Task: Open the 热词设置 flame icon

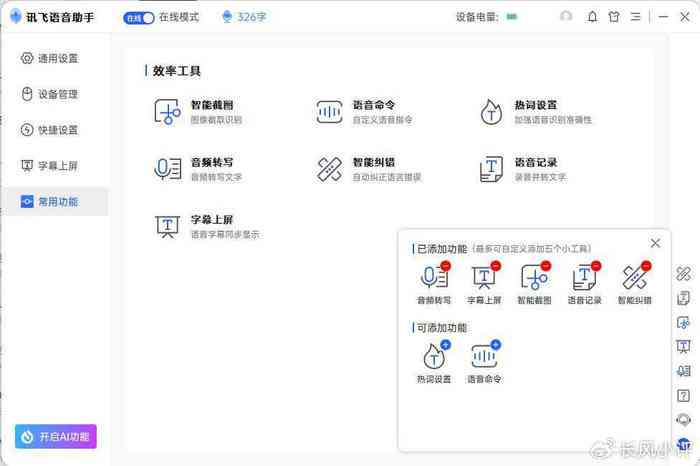Action: [x=491, y=112]
